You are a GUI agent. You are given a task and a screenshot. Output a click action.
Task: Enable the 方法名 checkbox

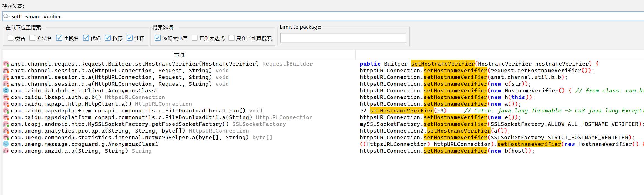point(32,38)
